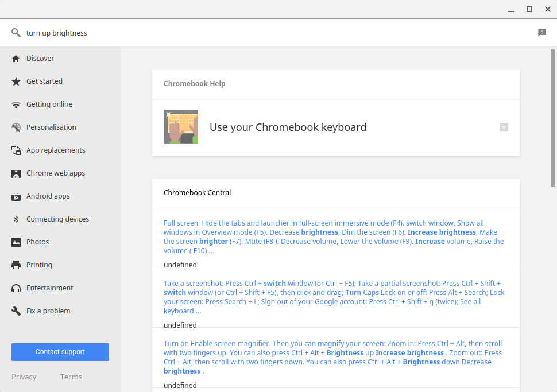Click the Discover home icon
The width and height of the screenshot is (557, 392).
pyautogui.click(x=16, y=59)
